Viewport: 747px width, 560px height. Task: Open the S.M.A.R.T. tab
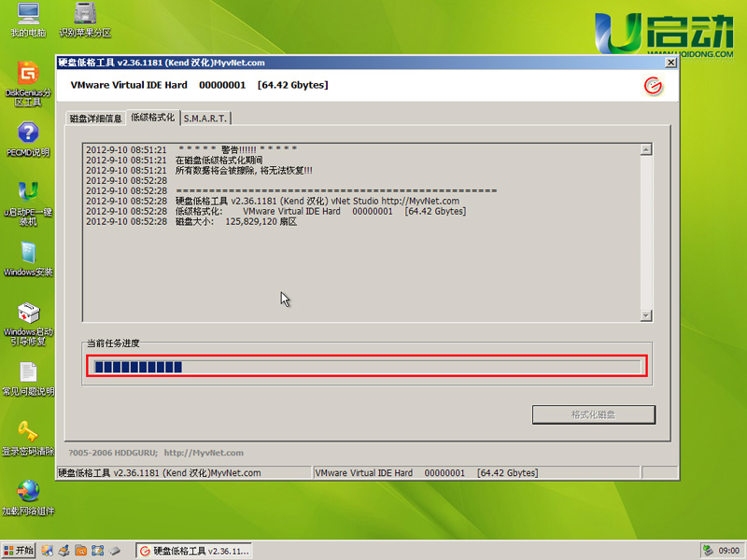[x=205, y=119]
